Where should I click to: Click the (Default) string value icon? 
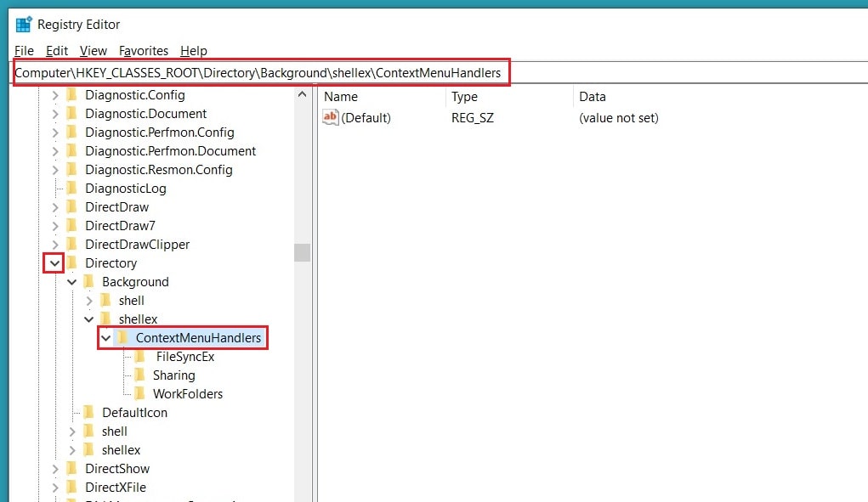pos(331,117)
